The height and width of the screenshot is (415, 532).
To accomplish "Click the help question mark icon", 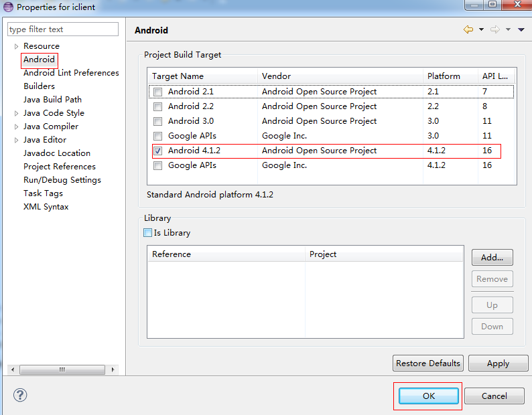I will click(19, 395).
